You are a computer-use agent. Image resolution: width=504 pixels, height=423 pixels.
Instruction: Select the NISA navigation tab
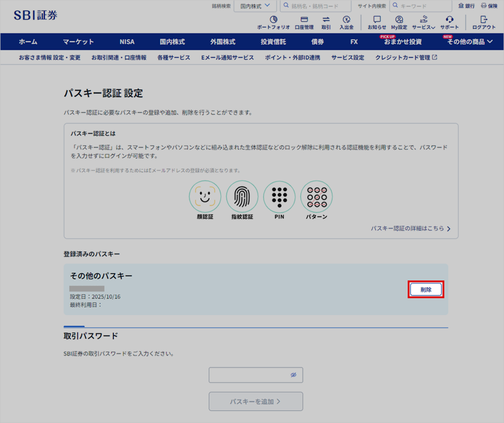tap(127, 42)
